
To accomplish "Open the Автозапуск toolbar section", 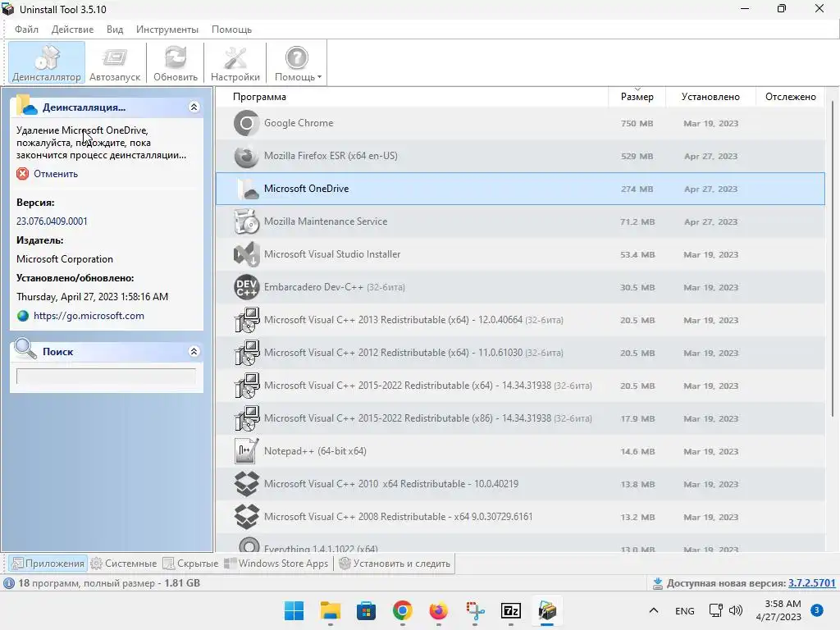I will pos(115,62).
